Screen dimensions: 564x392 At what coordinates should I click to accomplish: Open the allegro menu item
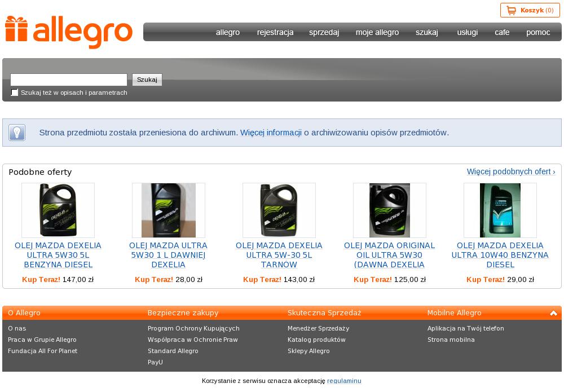coord(228,32)
